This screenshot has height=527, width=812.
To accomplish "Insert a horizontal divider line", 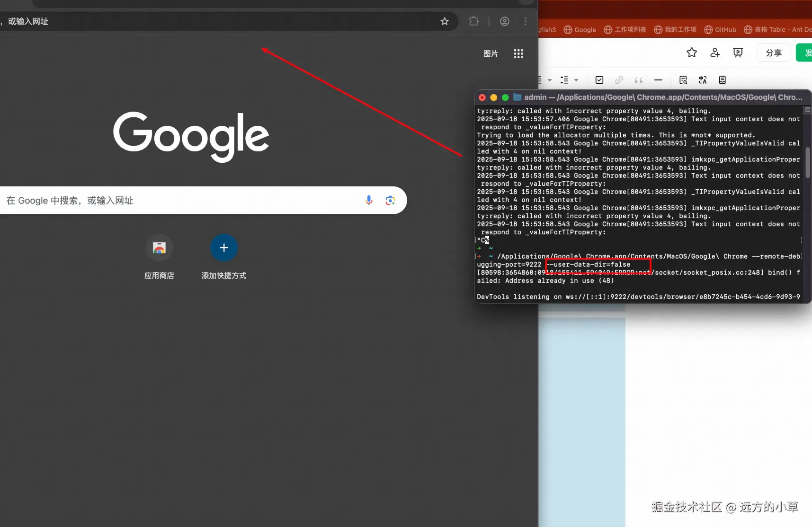I will (658, 80).
